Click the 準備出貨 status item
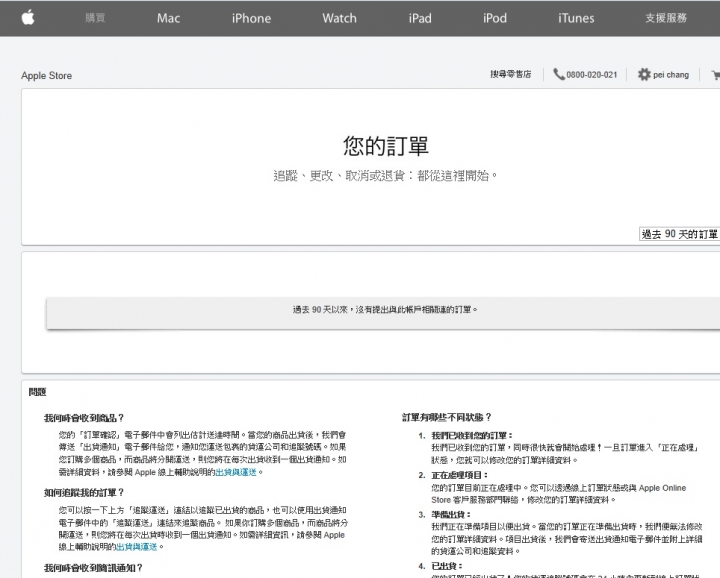Screen dimensions: 720x578 click(x=451, y=514)
